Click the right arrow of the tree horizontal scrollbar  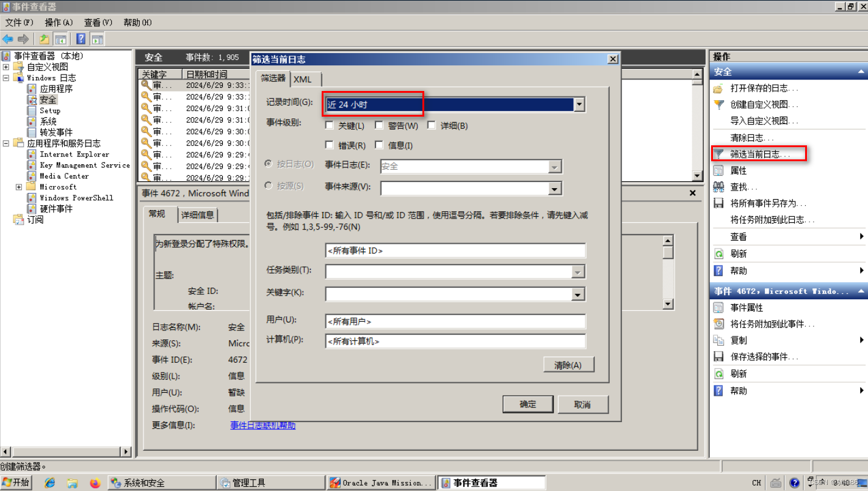pos(127,452)
